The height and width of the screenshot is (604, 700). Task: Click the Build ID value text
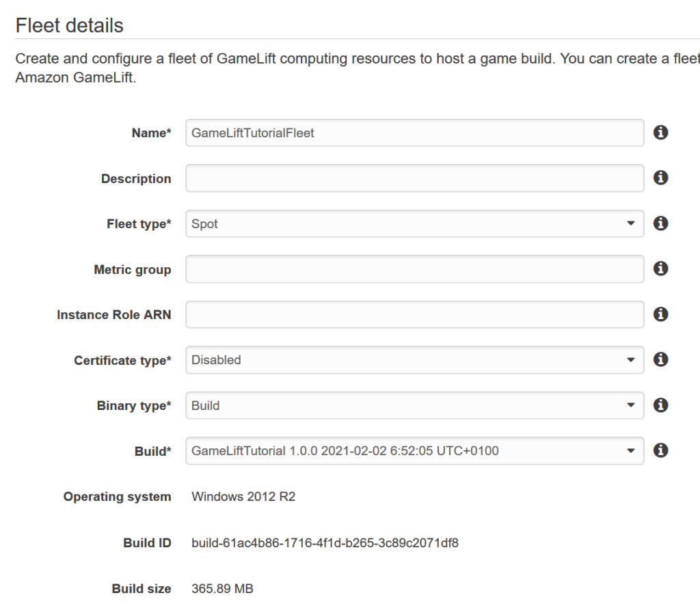tap(325, 544)
